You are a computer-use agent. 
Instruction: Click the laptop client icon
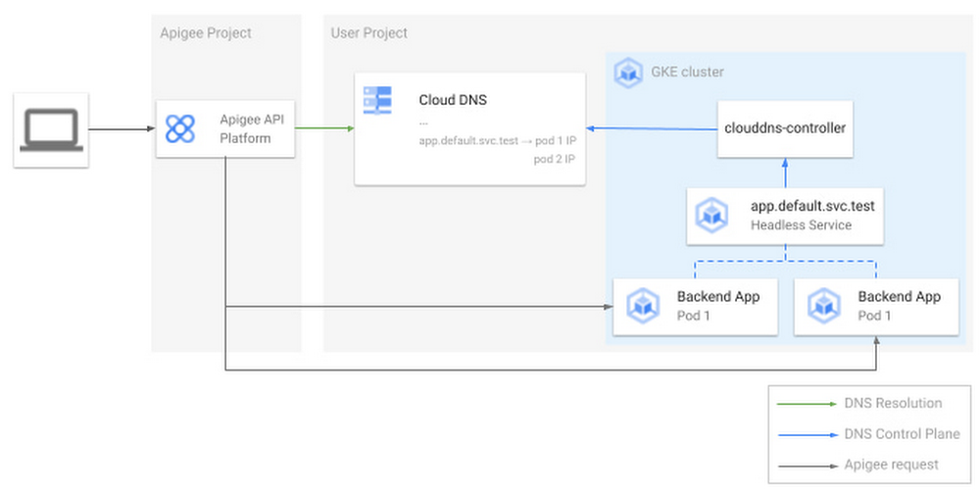pyautogui.click(x=51, y=130)
